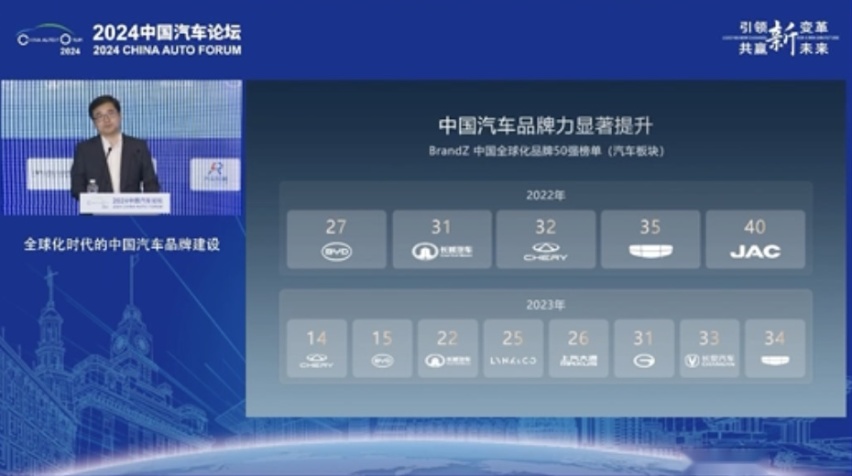Click rank number 34 in the 2023 row
Viewport: 852px width, 476px height.
point(775,339)
